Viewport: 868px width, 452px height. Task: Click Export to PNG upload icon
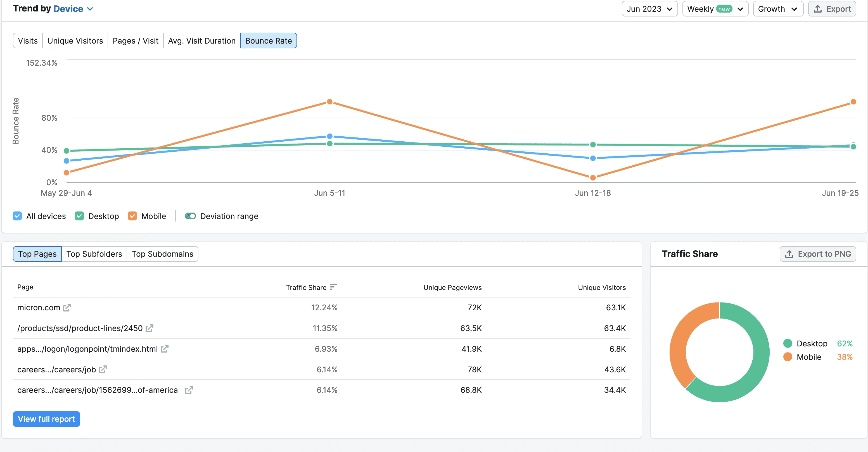point(789,254)
